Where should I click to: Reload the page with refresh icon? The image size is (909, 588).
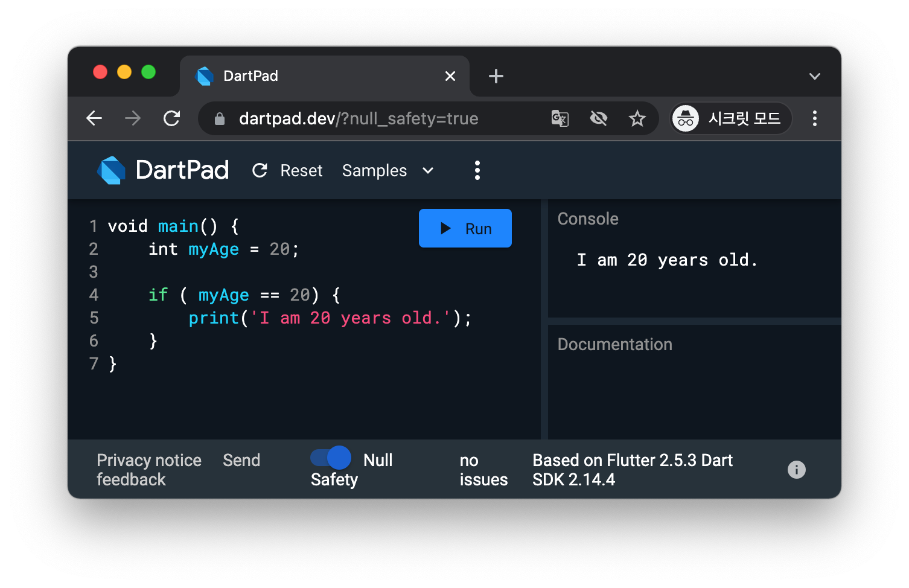point(172,118)
